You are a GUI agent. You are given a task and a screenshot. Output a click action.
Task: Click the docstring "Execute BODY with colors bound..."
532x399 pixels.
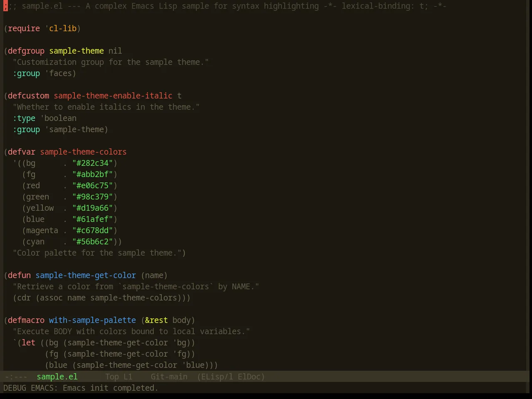point(131,331)
